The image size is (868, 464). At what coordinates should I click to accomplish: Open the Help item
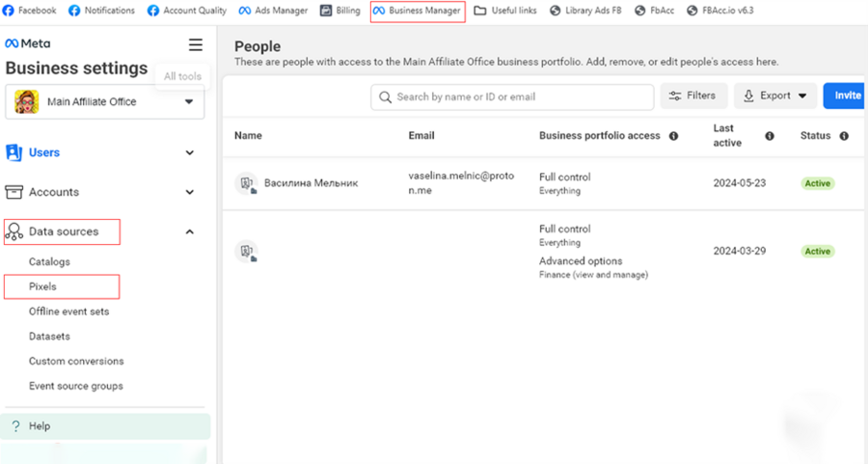[105, 426]
